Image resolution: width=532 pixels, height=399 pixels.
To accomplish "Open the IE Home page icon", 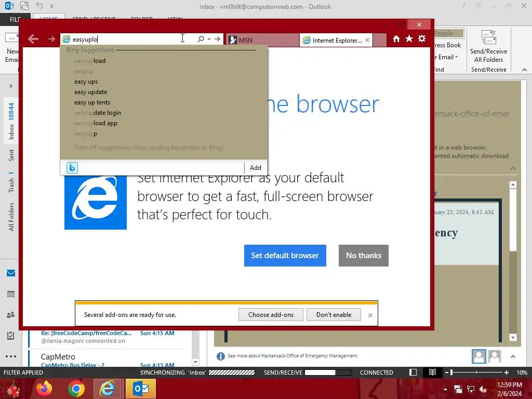I will pyautogui.click(x=396, y=38).
